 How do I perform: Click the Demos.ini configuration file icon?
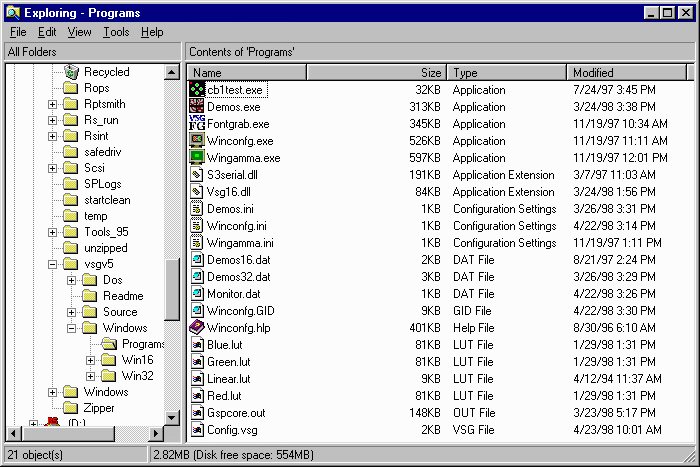197,209
